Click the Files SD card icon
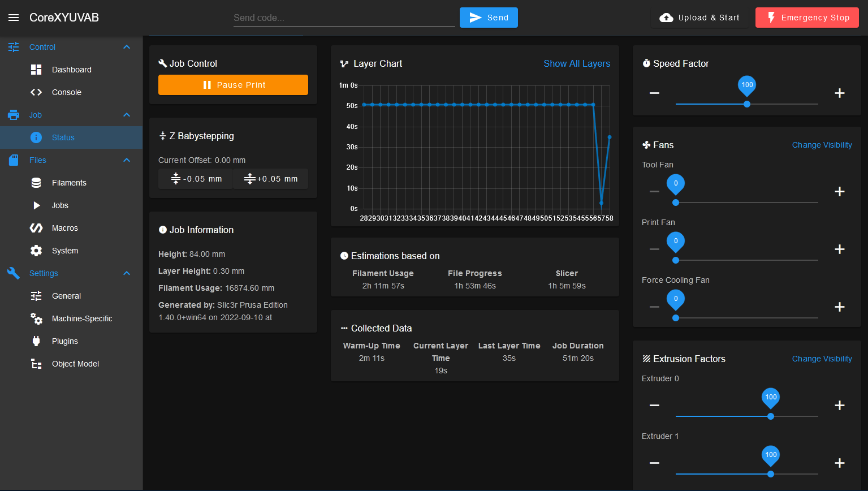The image size is (868, 491). 14,160
